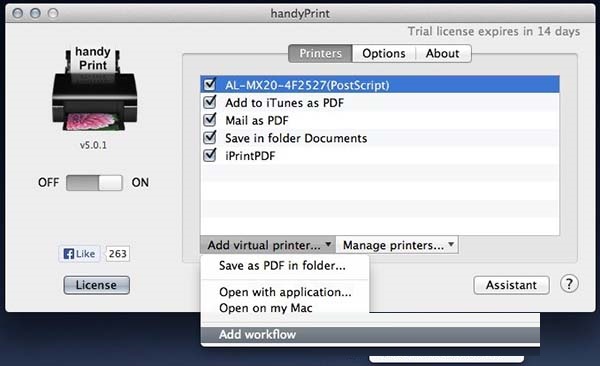Select the AL-MX20-4F2527(PostScript) printer row
The height and width of the screenshot is (366, 600).
(x=380, y=85)
